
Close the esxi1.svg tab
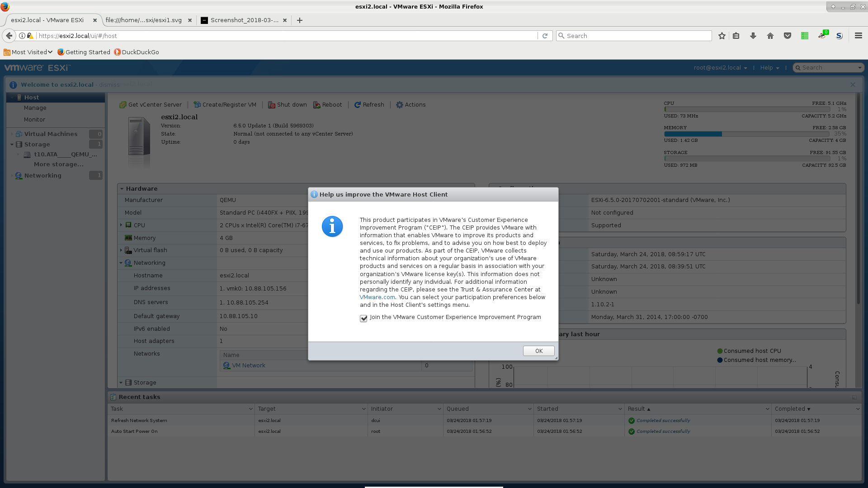(x=190, y=20)
